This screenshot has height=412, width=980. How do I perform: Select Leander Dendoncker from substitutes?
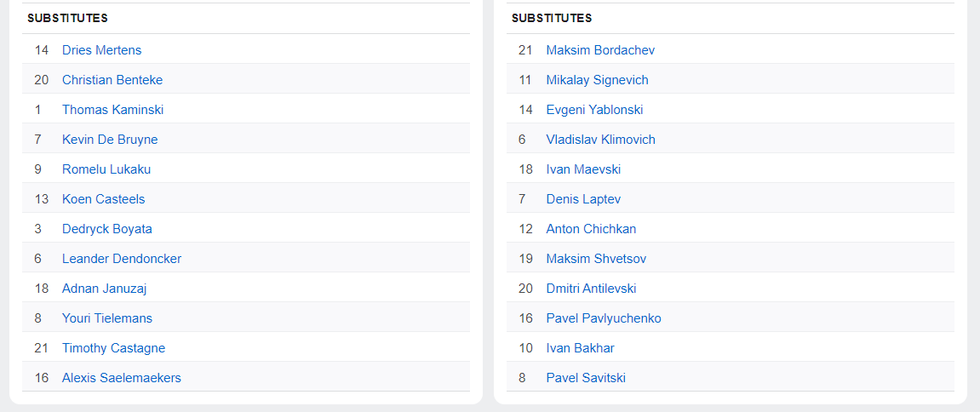122,259
